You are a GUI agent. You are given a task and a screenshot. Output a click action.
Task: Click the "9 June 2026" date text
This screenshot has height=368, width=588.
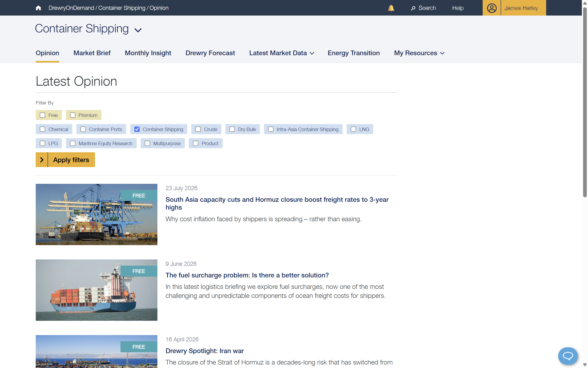(181, 264)
